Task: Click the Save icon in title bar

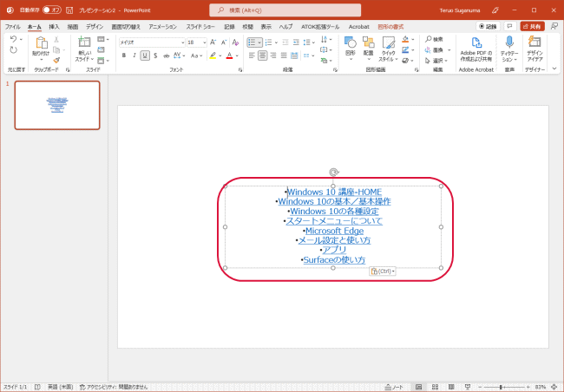Action: coord(69,10)
